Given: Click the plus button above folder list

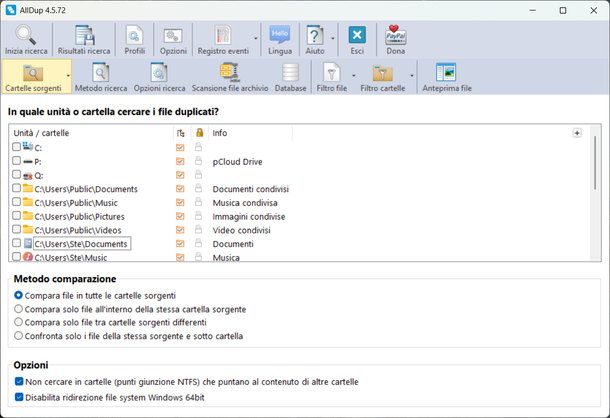Looking at the screenshot, I should [x=576, y=132].
